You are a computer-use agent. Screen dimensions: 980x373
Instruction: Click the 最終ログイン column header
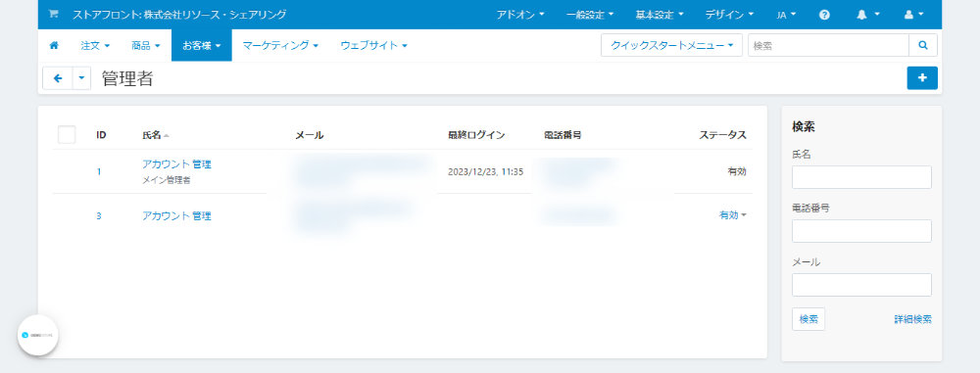tap(476, 135)
